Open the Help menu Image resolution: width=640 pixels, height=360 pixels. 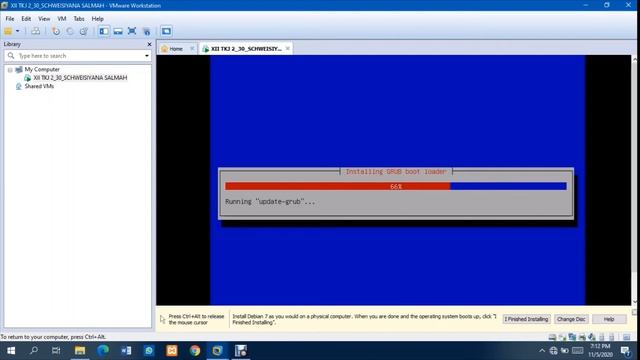pyautogui.click(x=98, y=19)
